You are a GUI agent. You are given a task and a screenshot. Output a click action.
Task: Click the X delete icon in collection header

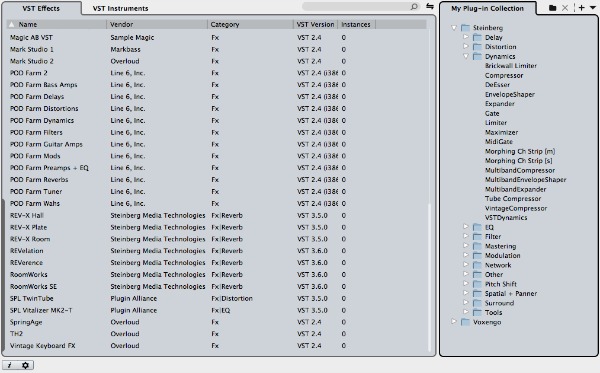pos(565,8)
